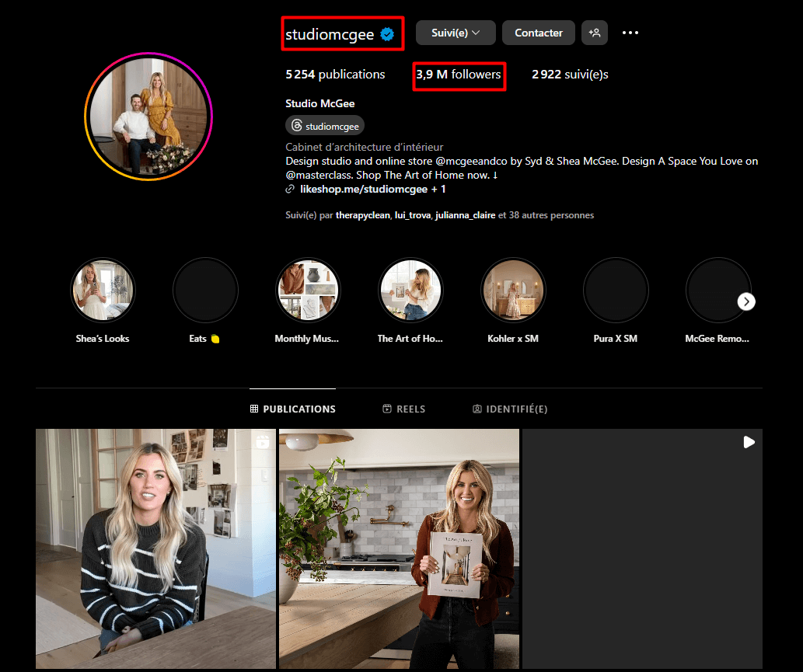The image size is (803, 672).
Task: Open the three-dot options menu
Action: 630,33
